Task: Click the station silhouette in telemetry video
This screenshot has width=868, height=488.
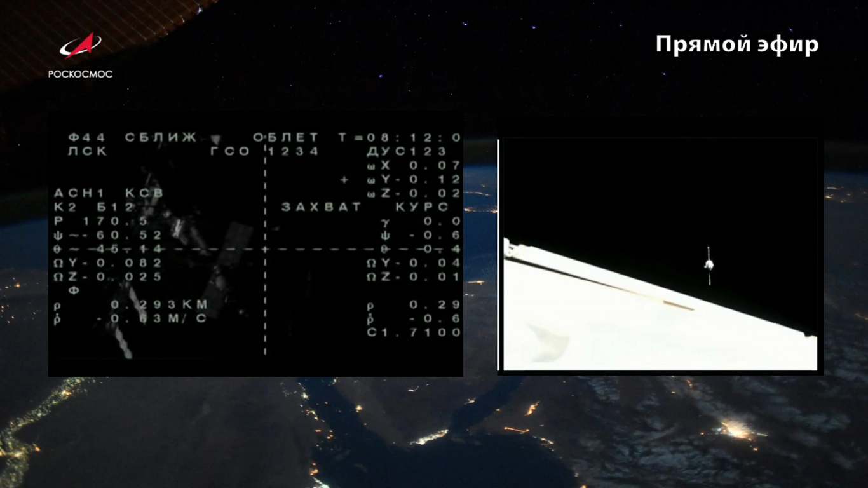Action: [x=184, y=248]
